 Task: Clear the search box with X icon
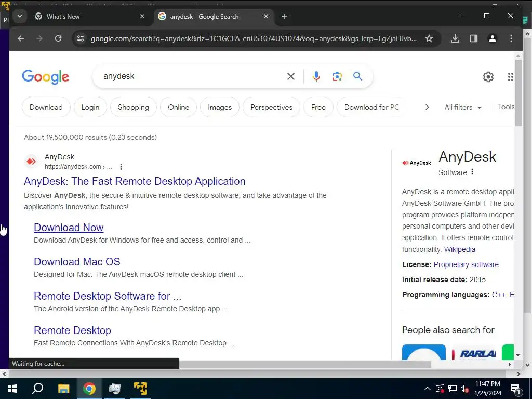click(x=291, y=76)
